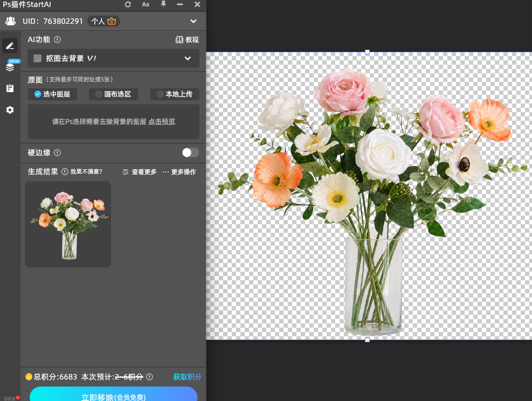Open the 抠图去背景 V1 function dropdown
This screenshot has height=401, width=532.
[x=113, y=58]
